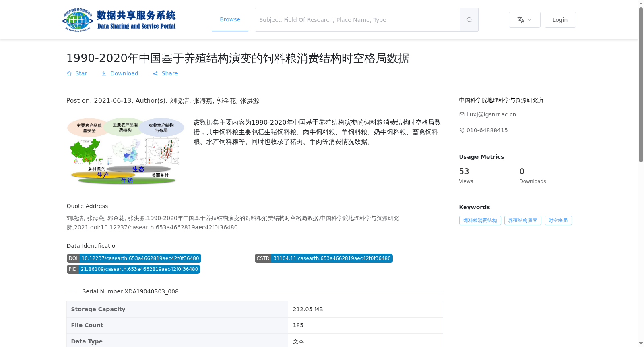Click the dataset title heading text

(x=237, y=58)
